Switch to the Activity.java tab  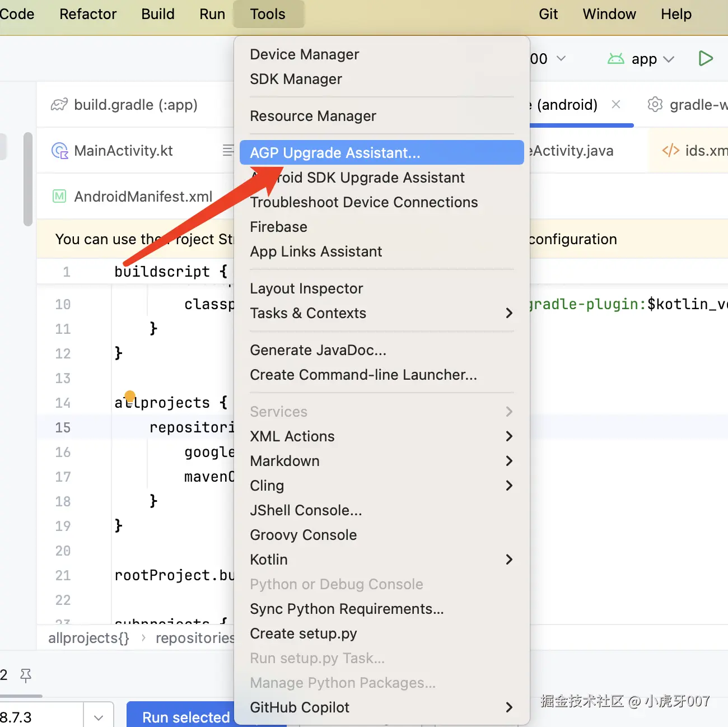[x=572, y=151]
